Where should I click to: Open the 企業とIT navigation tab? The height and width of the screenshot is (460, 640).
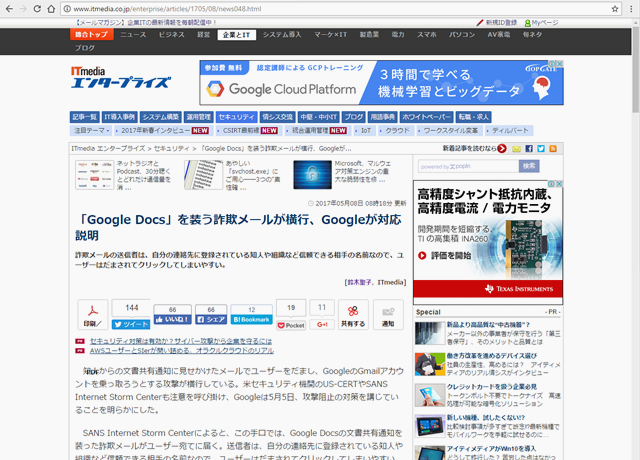click(237, 34)
